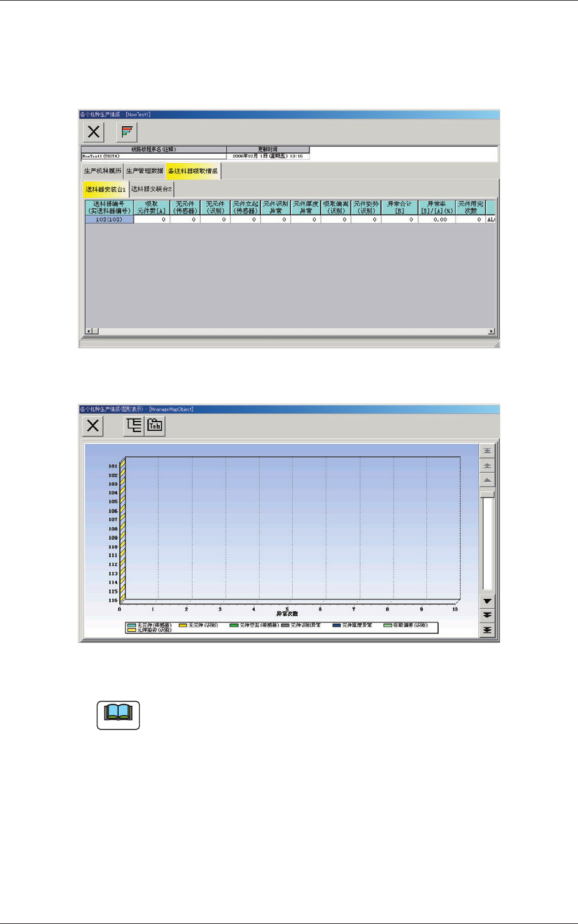Click the graph vertical scrollbar thumb
This screenshot has width=578, height=924.
click(488, 494)
